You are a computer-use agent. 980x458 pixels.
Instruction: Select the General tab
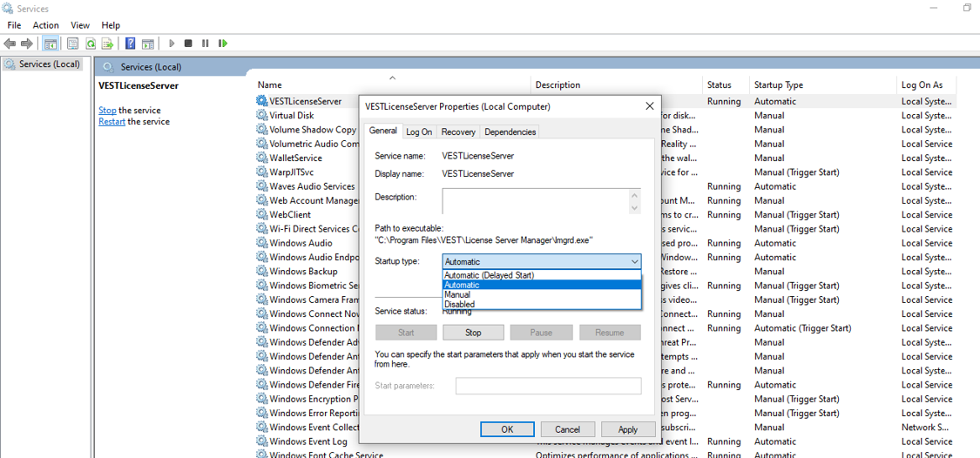point(382,131)
